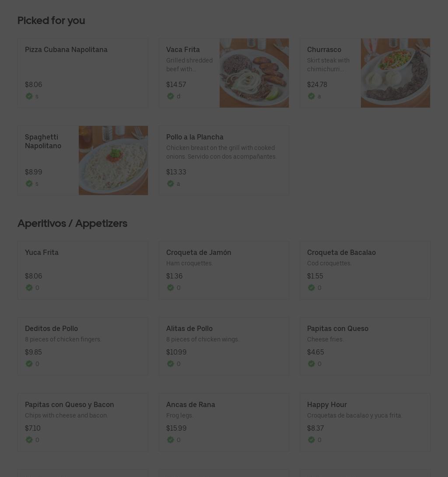Select the Croqueta de Bacalao item
The width and height of the screenshot is (448, 477).
point(365,270)
